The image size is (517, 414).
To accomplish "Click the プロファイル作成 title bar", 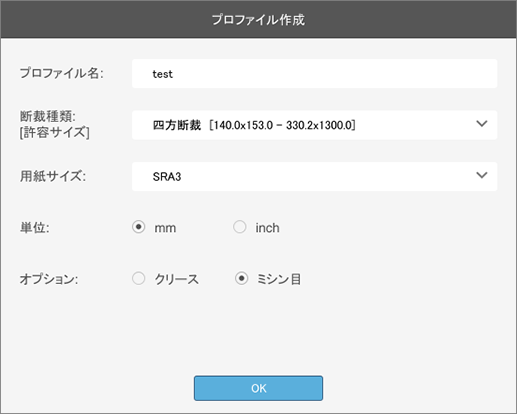I will tap(258, 19).
